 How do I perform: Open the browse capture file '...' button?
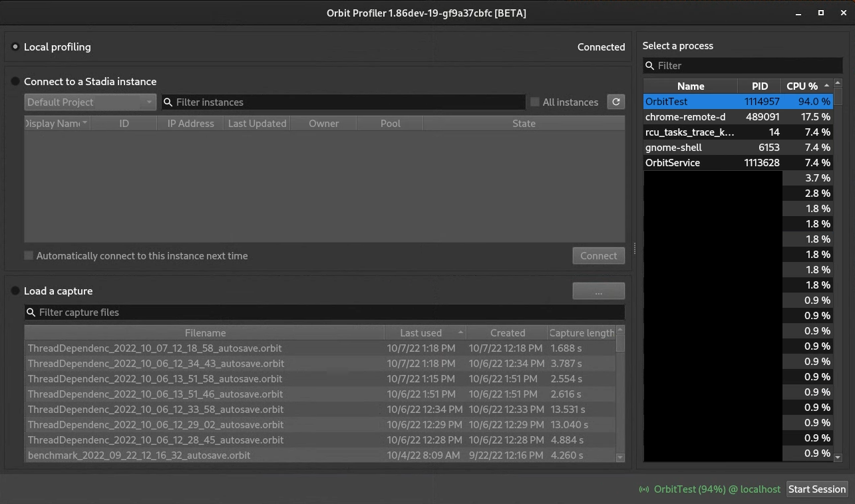point(599,291)
